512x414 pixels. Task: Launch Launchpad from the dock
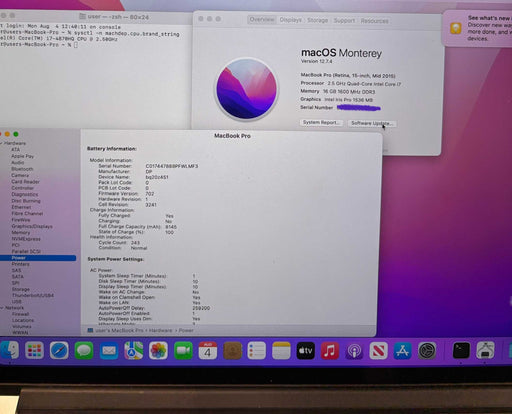pos(35,351)
